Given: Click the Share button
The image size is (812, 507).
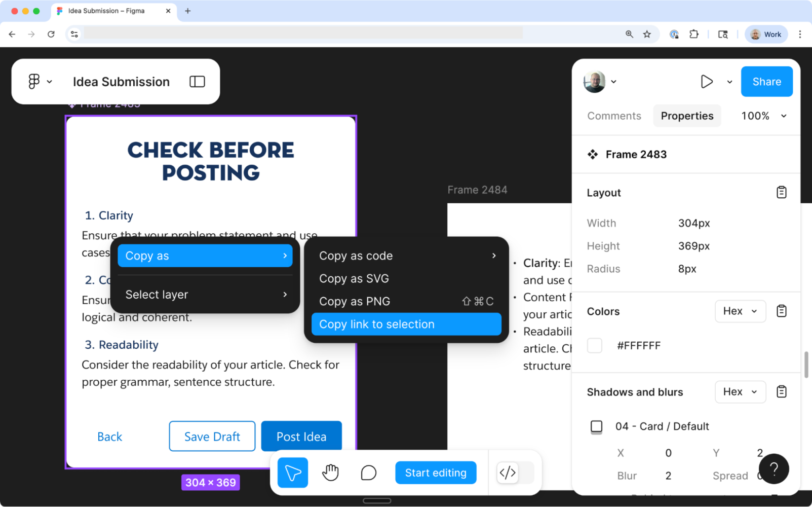Looking at the screenshot, I should pyautogui.click(x=766, y=81).
